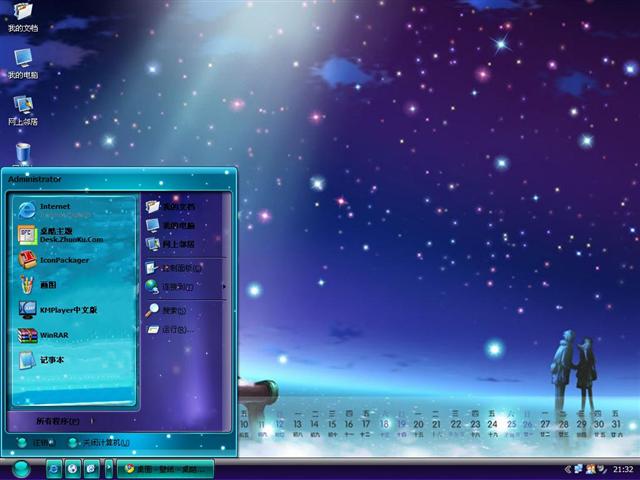Open 记事本 notepad
Image resolution: width=640 pixels, height=480 pixels.
73,360
